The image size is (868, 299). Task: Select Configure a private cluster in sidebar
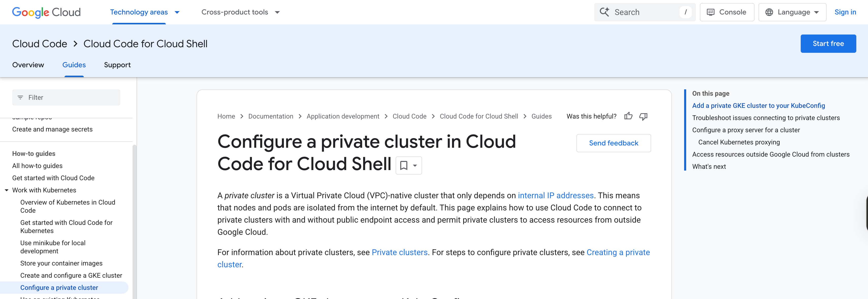click(59, 288)
